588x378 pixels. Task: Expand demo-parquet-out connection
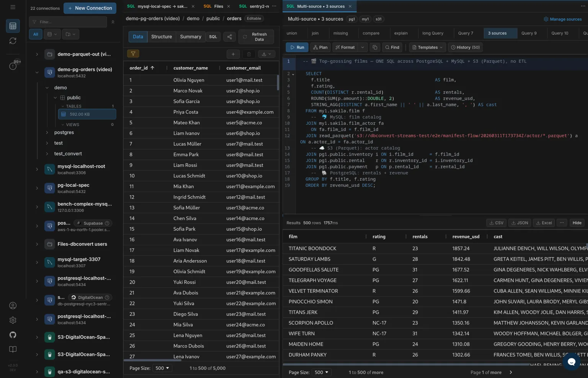tap(37, 54)
